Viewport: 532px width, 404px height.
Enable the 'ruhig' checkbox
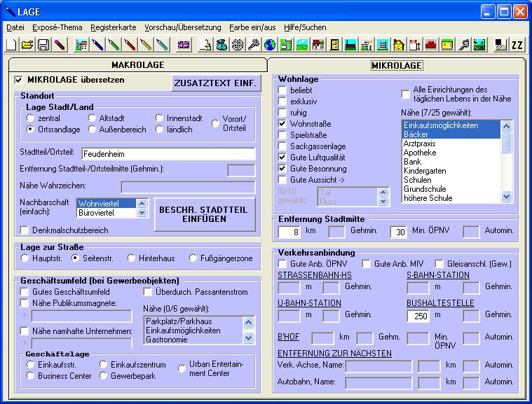click(282, 113)
